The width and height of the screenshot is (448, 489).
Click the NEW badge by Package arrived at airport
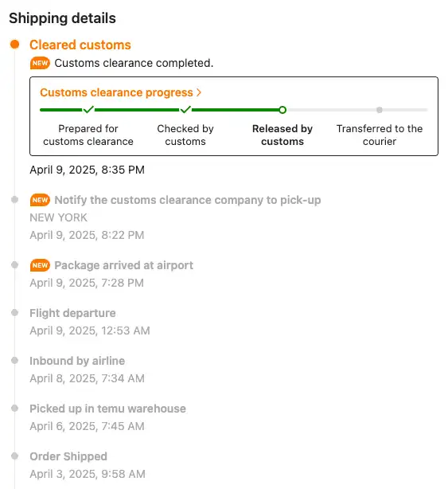click(40, 265)
